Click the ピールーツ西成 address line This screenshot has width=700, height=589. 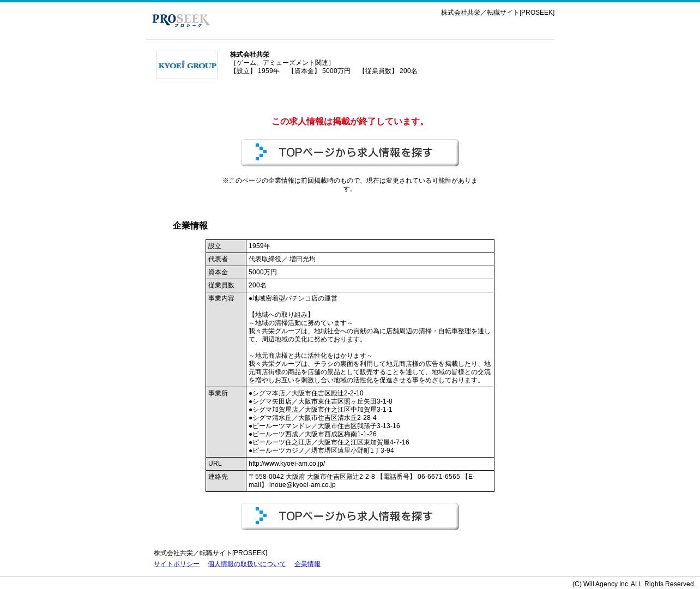pyautogui.click(x=312, y=435)
